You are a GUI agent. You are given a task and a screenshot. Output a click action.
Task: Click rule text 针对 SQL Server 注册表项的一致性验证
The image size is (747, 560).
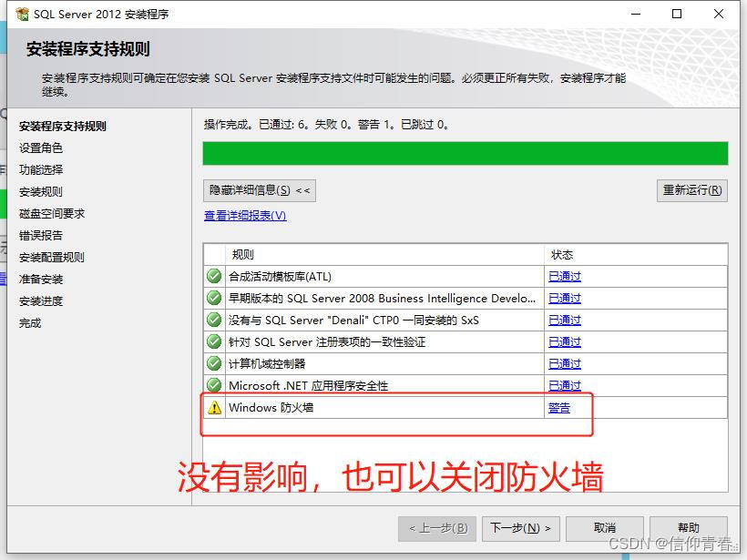click(x=327, y=342)
